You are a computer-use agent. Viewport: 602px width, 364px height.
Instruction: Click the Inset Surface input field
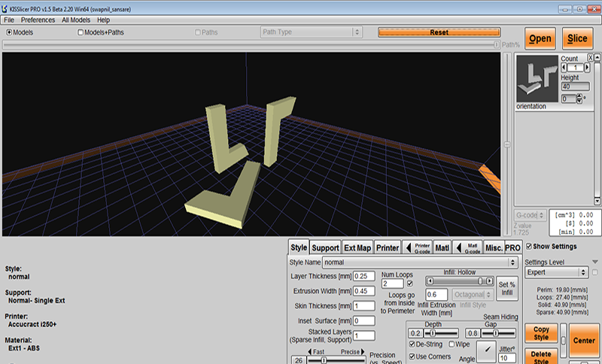tap(364, 321)
